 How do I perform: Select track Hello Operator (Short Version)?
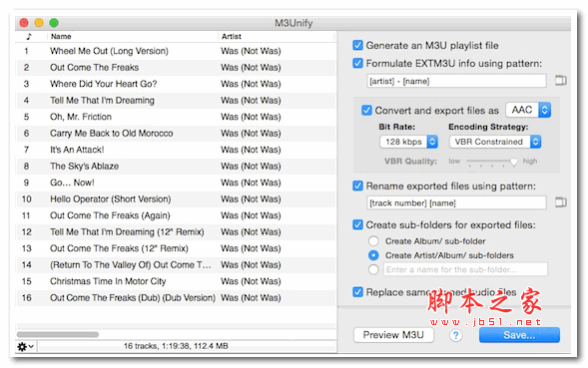coord(176,199)
